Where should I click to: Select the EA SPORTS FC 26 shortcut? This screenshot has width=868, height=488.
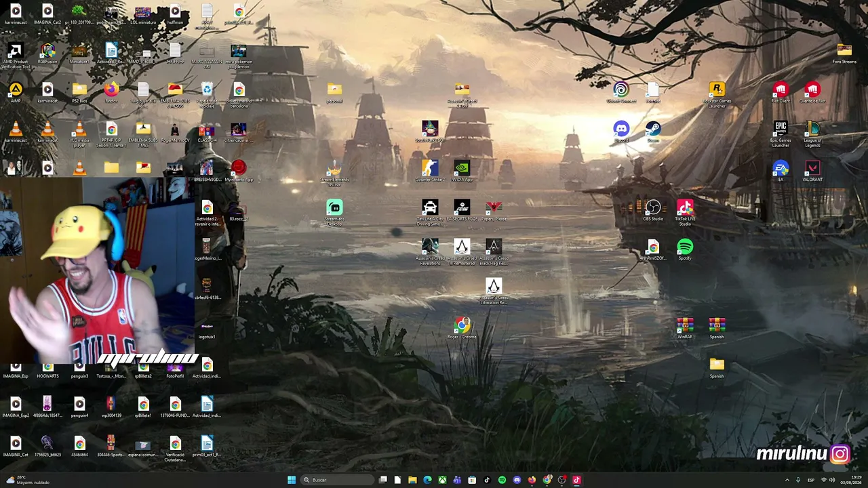click(462, 211)
